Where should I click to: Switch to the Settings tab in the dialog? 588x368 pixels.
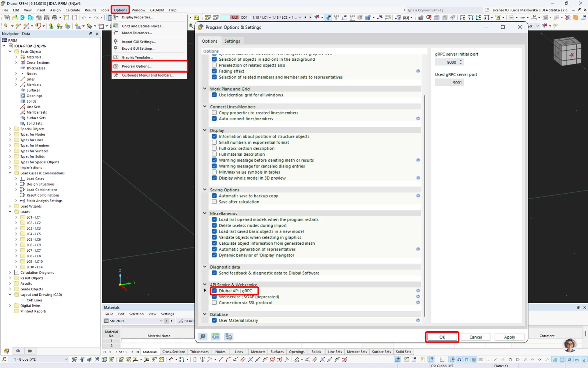[232, 41]
